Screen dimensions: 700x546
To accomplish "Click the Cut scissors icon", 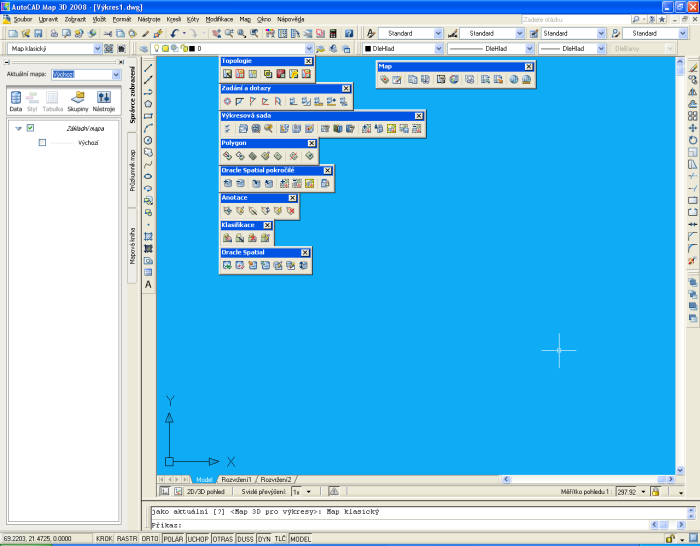I will coord(108,33).
